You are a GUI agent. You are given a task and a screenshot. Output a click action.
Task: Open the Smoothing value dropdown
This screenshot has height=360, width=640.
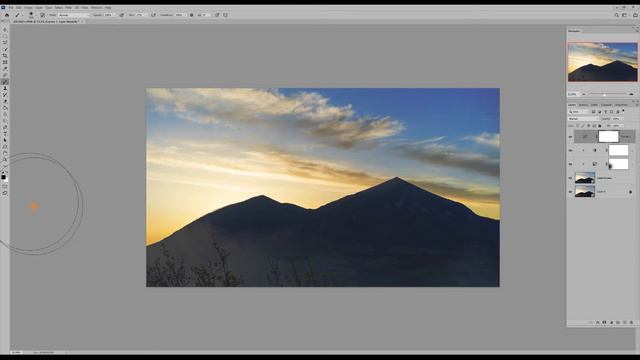180,15
